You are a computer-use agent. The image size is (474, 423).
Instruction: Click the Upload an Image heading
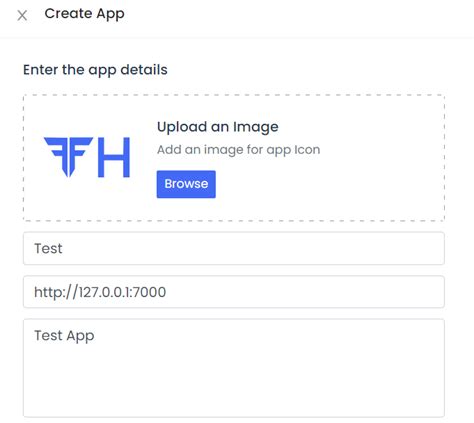coord(218,127)
